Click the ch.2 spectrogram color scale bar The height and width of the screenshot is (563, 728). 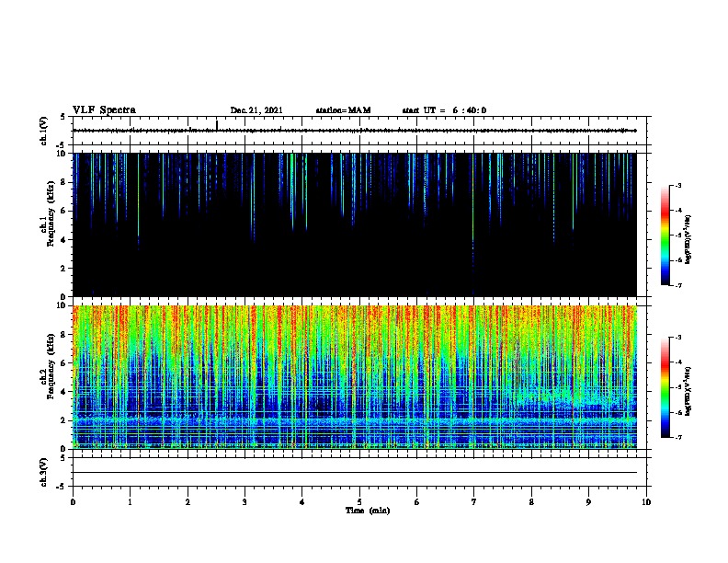(x=665, y=387)
